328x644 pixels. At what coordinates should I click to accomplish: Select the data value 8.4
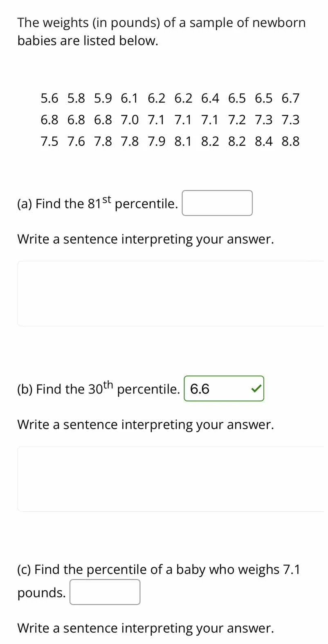[x=264, y=141]
